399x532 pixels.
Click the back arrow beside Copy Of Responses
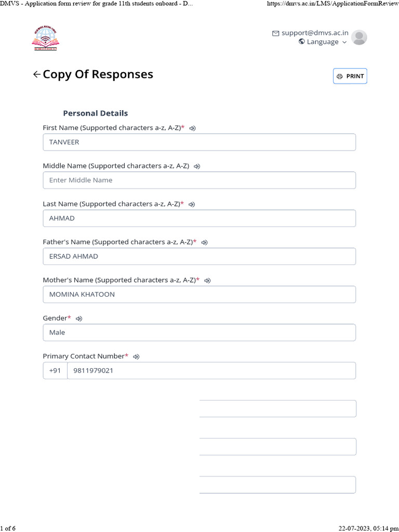coord(36,74)
